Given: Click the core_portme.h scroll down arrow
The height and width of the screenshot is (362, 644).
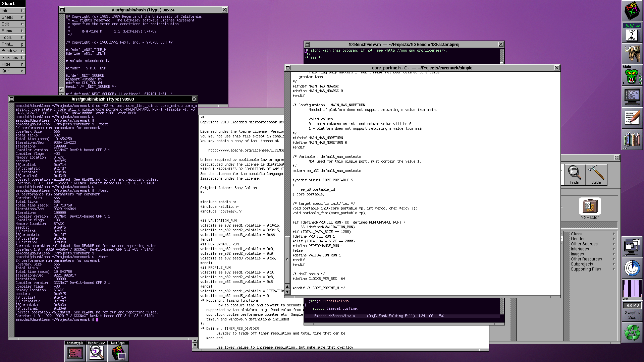Looking at the screenshot, I should pos(287,292).
